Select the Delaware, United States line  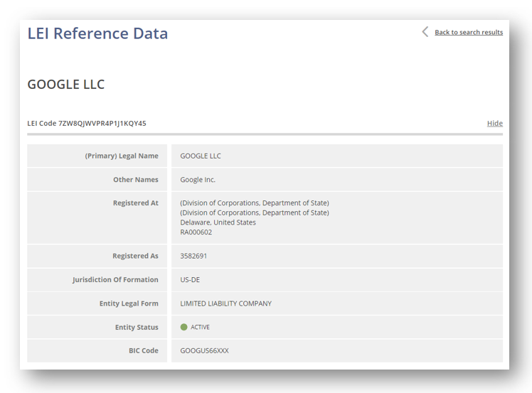coord(218,222)
